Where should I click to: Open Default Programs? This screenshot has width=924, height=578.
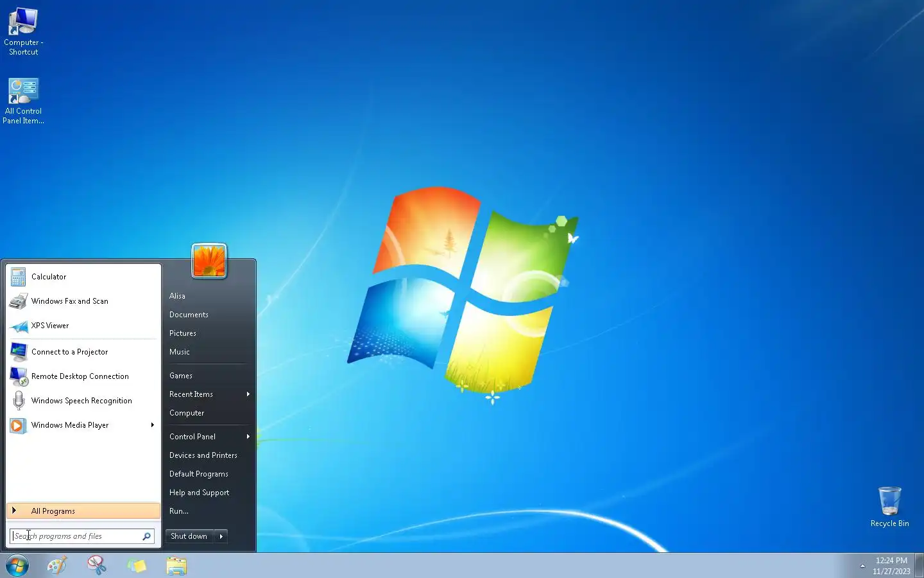click(199, 474)
